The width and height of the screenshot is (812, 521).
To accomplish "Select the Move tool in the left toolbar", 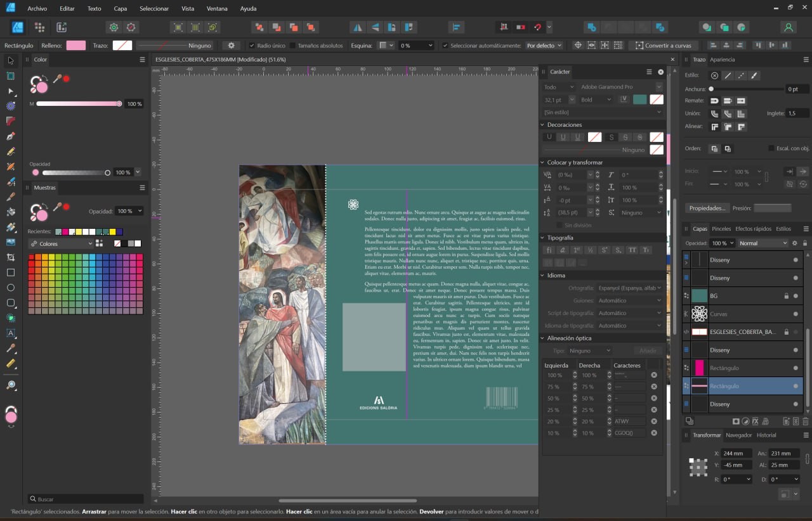I will (x=10, y=61).
